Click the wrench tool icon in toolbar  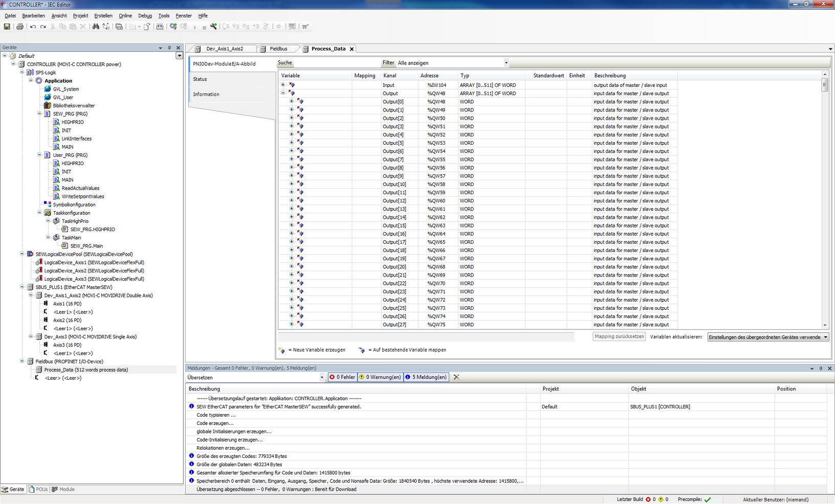pyautogui.click(x=213, y=27)
